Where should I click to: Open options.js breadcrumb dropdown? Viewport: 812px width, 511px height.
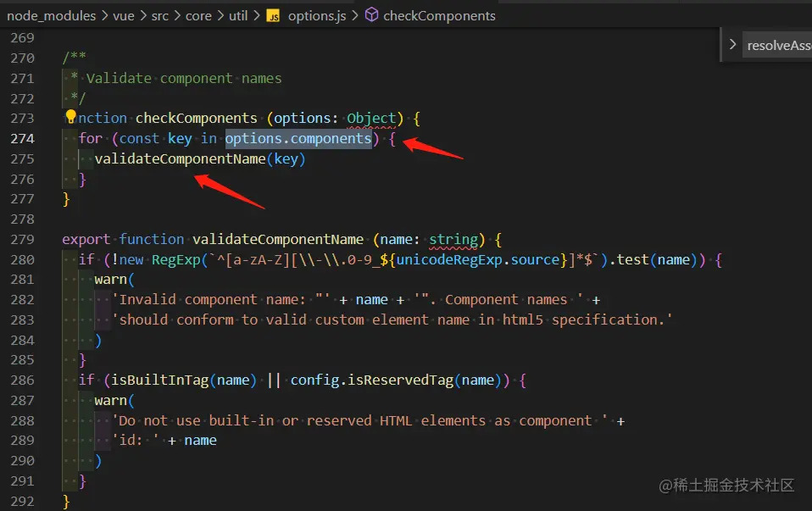point(317,16)
